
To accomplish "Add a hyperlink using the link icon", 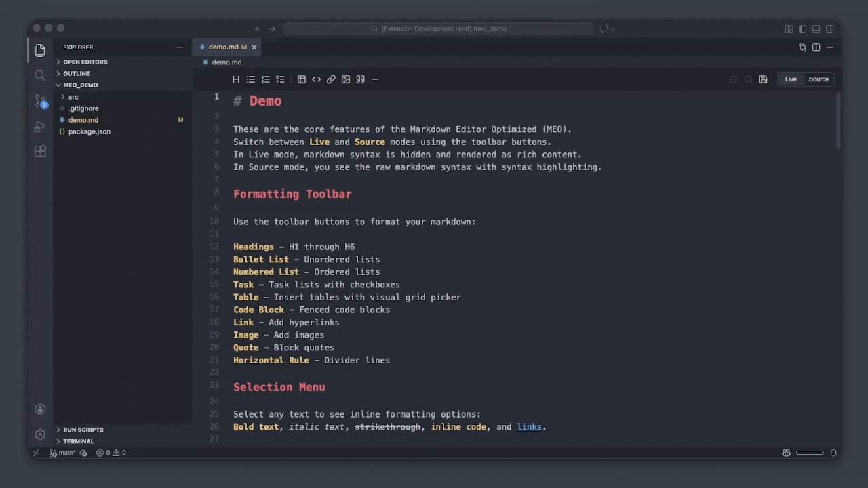I will pos(331,79).
